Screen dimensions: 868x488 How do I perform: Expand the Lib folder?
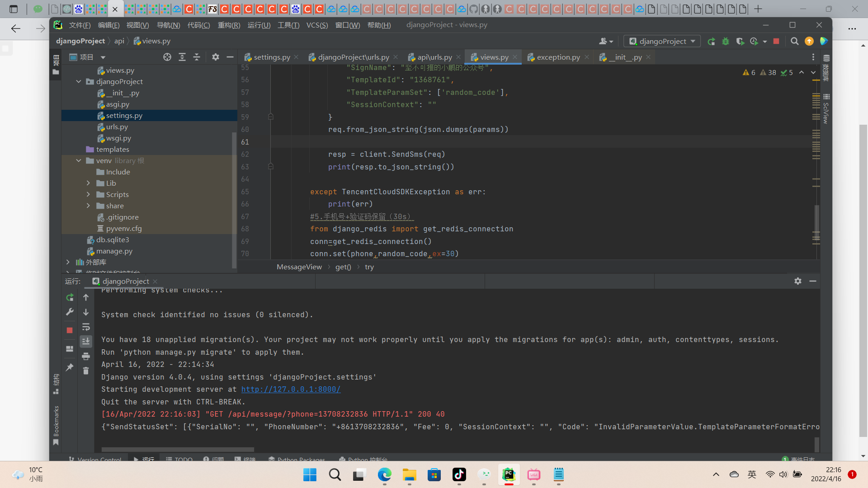coord(88,183)
